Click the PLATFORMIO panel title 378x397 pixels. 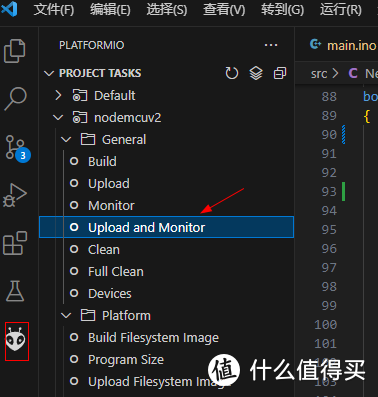click(x=92, y=45)
